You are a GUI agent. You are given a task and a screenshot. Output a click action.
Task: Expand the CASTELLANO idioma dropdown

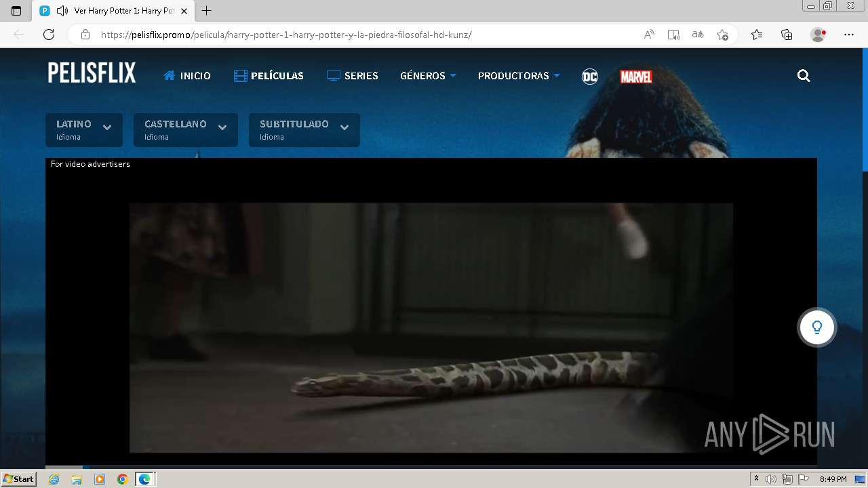[x=186, y=130]
